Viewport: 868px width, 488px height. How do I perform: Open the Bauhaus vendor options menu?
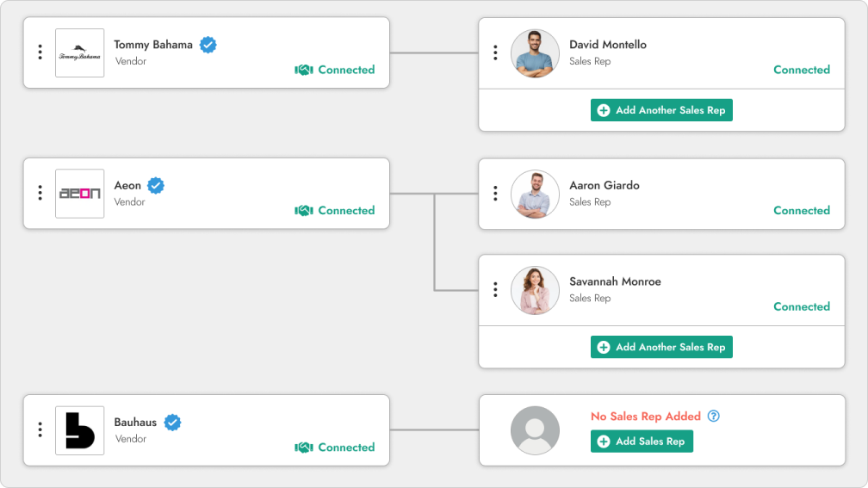click(40, 429)
